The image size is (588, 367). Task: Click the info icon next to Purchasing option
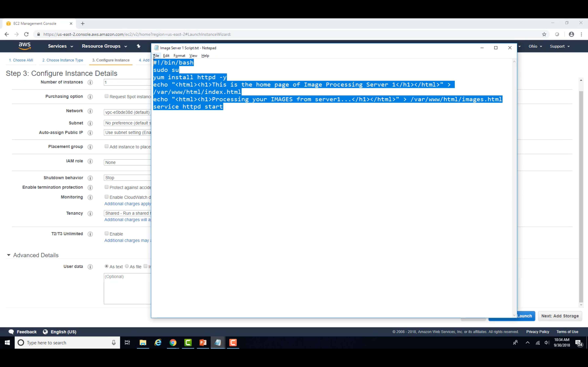point(90,97)
